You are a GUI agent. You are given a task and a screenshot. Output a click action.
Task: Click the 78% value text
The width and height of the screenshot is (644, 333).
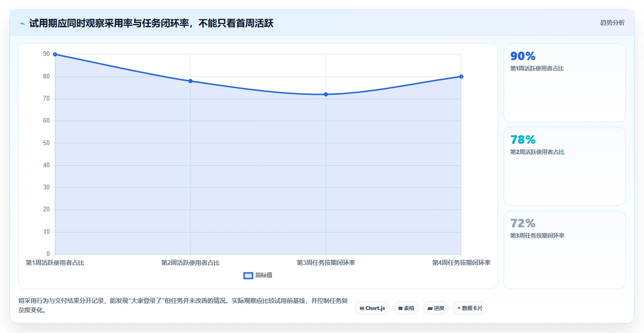point(523,139)
